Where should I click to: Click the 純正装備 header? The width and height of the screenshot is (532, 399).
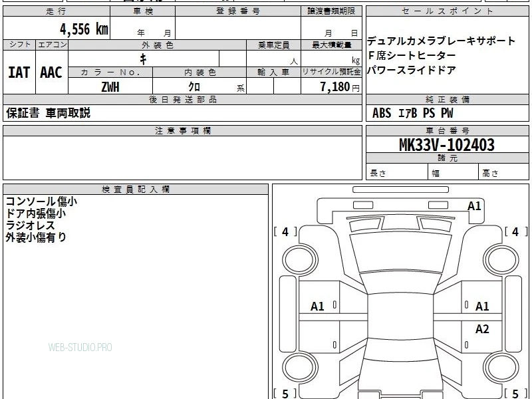click(x=447, y=99)
